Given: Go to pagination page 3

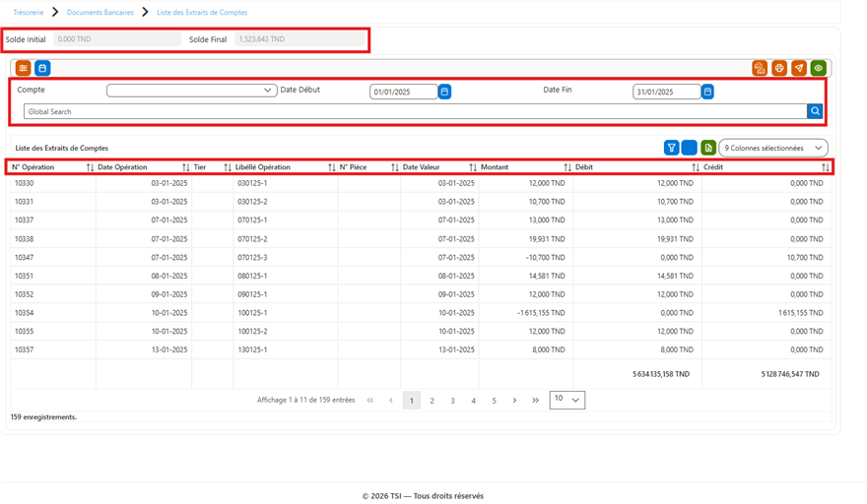Looking at the screenshot, I should tap(452, 401).
